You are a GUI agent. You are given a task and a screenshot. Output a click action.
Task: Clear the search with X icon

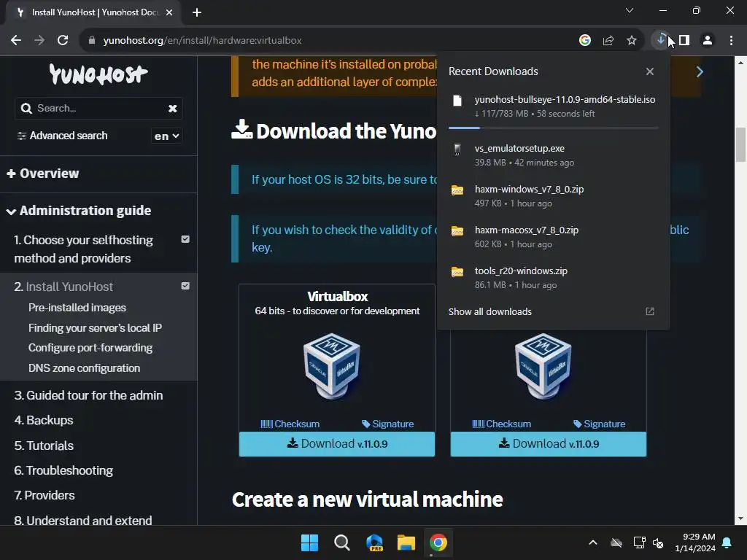click(172, 109)
